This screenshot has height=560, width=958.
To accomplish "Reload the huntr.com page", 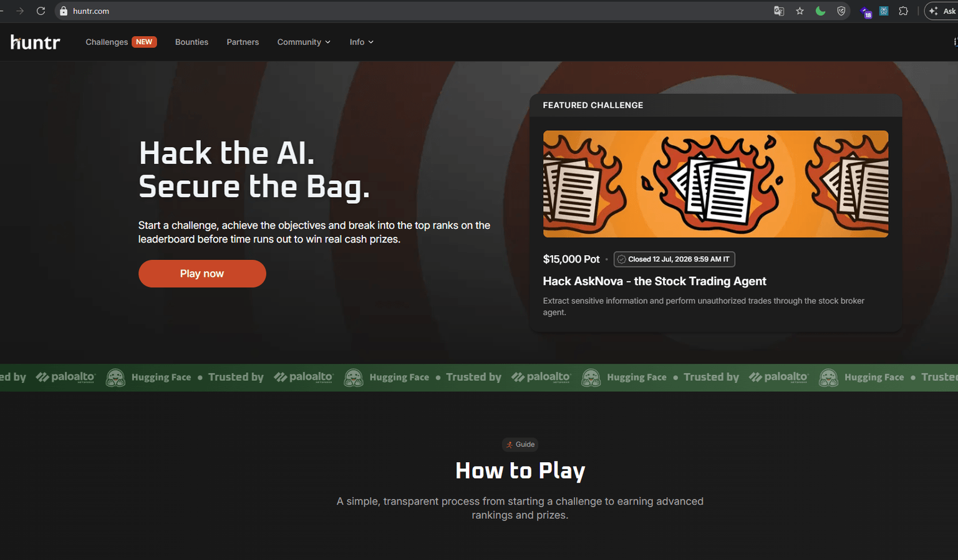I will coord(41,11).
